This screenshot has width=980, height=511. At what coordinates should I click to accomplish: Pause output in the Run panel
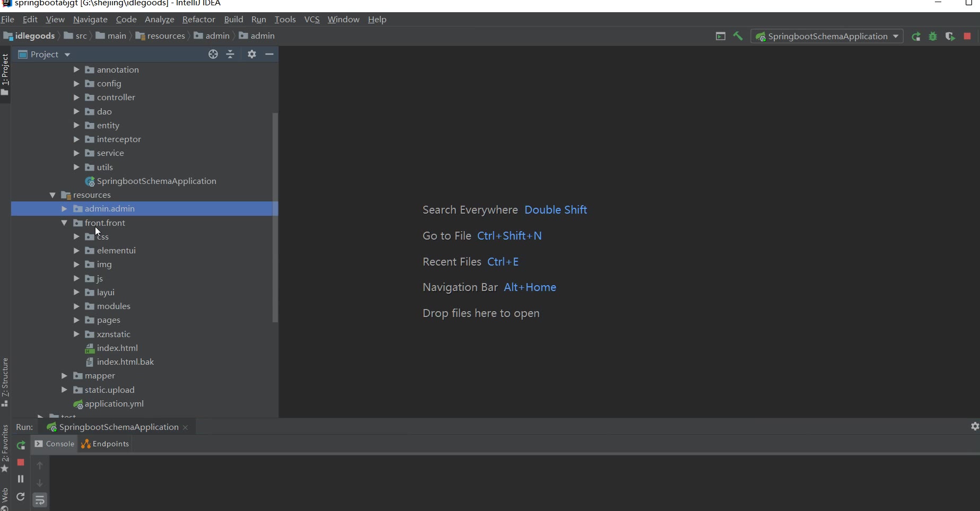[x=21, y=479]
